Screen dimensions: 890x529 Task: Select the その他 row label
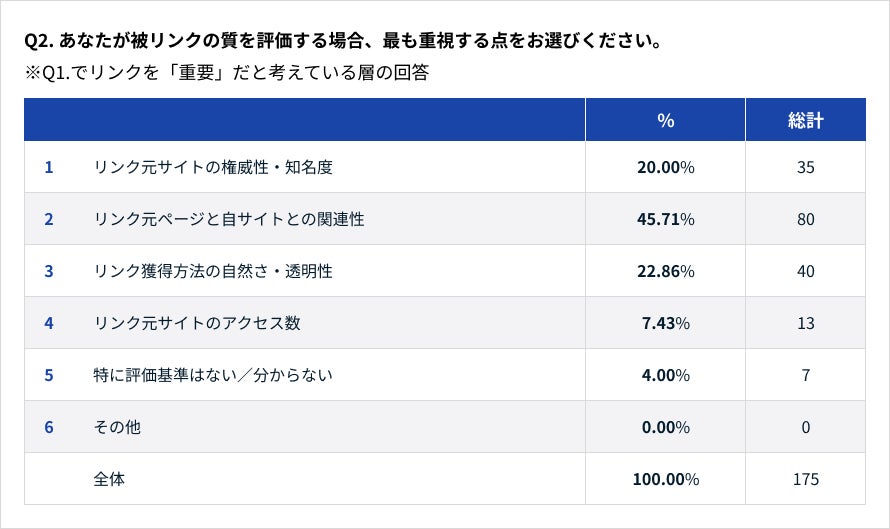pyautogui.click(x=116, y=427)
